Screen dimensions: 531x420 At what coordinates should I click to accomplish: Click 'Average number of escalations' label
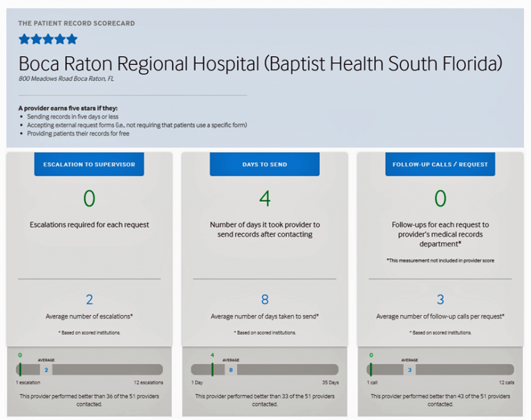pos(89,316)
